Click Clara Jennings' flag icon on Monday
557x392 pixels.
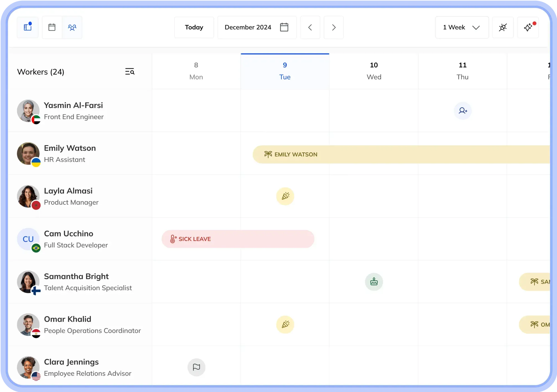click(x=196, y=367)
